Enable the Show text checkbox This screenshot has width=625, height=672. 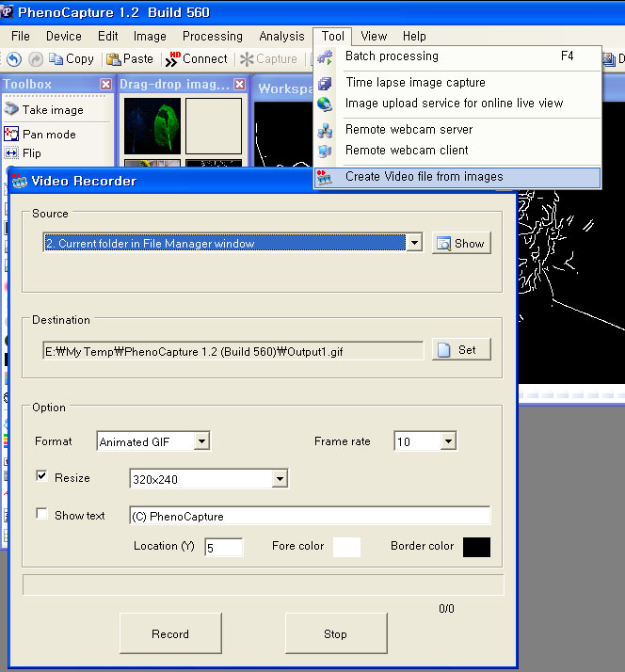[41, 515]
